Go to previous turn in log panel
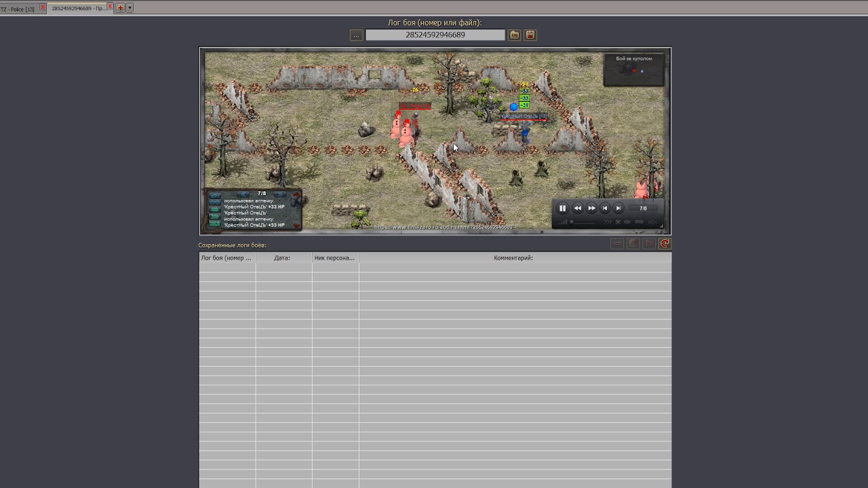The height and width of the screenshot is (488, 868). [x=243, y=194]
